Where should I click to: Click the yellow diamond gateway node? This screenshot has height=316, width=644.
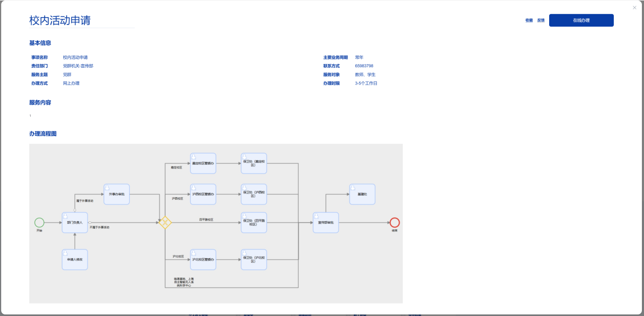click(165, 223)
